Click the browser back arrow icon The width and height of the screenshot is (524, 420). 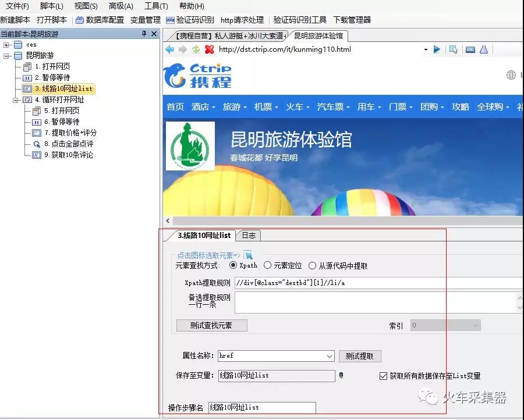coord(170,49)
